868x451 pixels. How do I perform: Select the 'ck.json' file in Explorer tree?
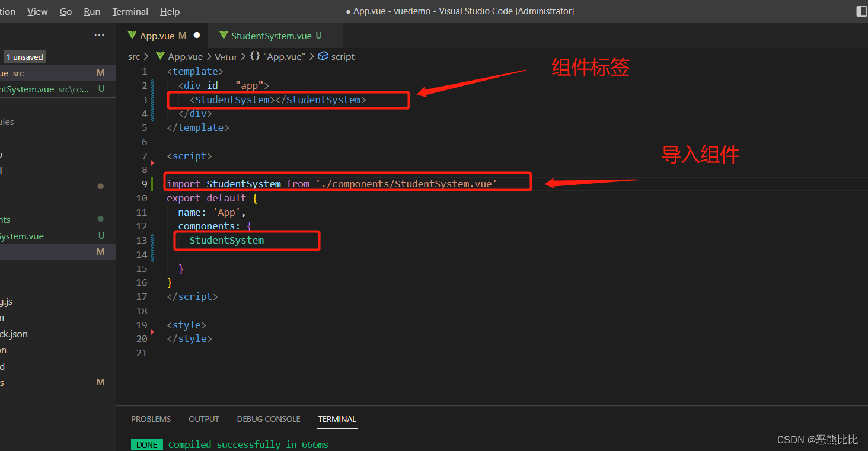pos(58,334)
